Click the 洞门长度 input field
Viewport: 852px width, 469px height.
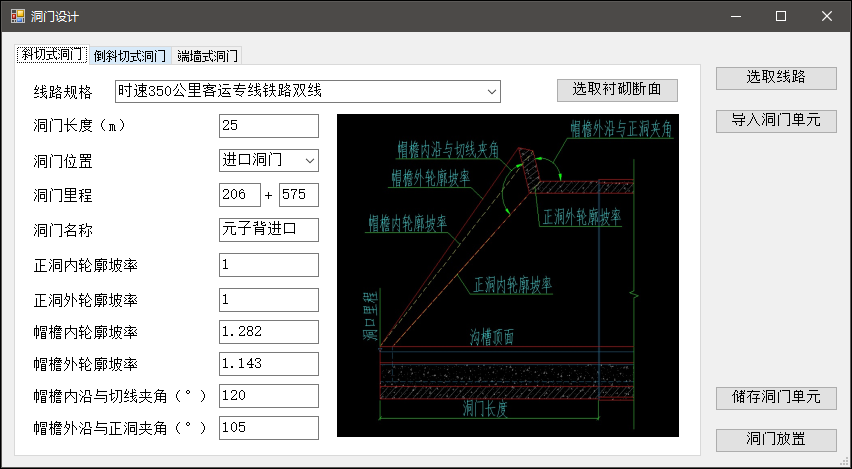268,126
